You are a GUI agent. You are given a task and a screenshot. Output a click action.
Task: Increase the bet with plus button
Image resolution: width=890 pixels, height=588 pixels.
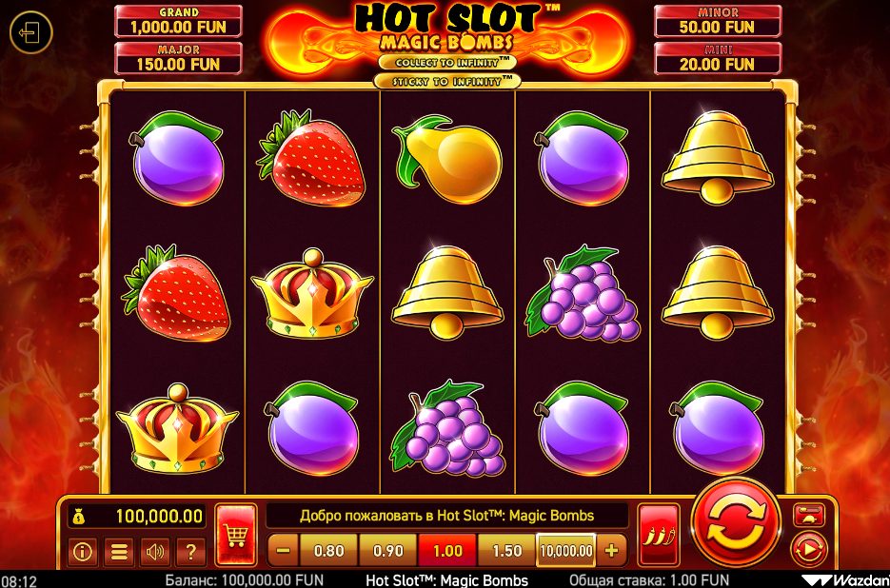[611, 551]
